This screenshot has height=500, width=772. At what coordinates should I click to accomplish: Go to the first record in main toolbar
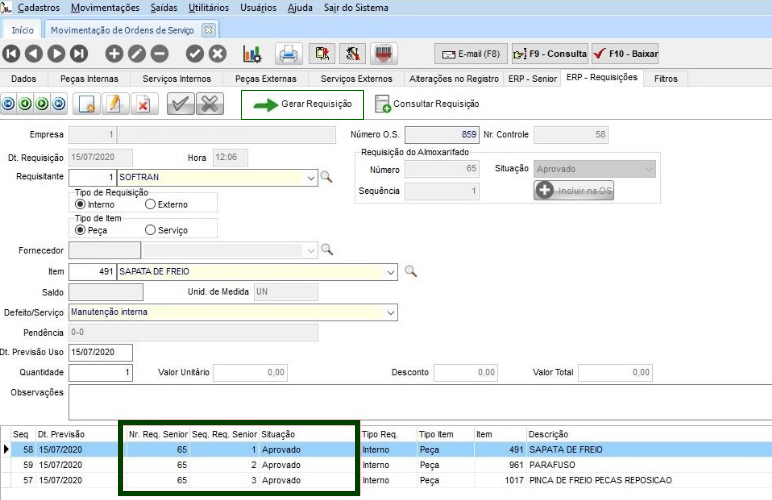pyautogui.click(x=12, y=54)
